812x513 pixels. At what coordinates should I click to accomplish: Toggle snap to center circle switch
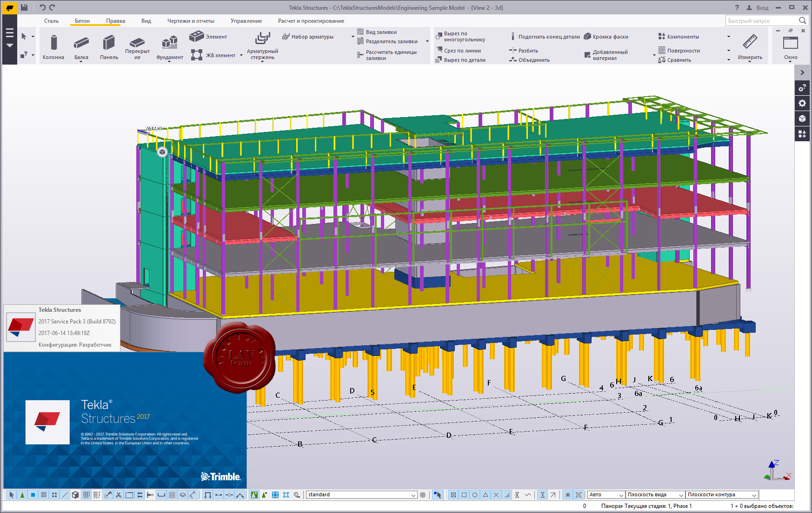coord(475,495)
